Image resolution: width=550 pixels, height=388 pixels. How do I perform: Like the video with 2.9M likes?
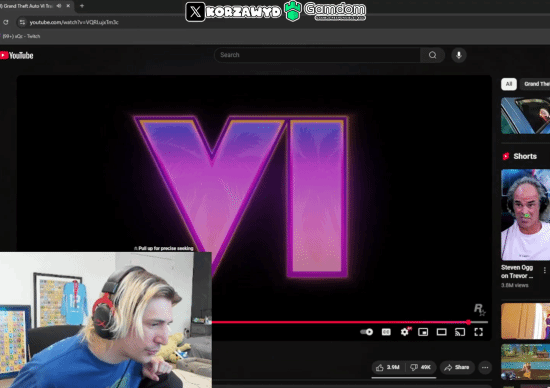(388, 367)
